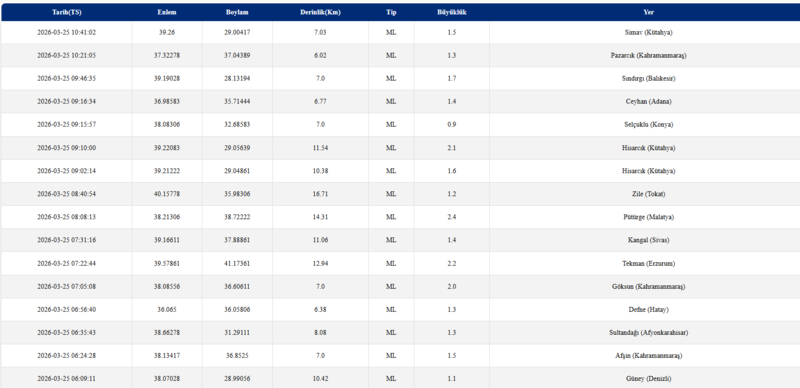Select the longitude value 36.8525

point(237,355)
